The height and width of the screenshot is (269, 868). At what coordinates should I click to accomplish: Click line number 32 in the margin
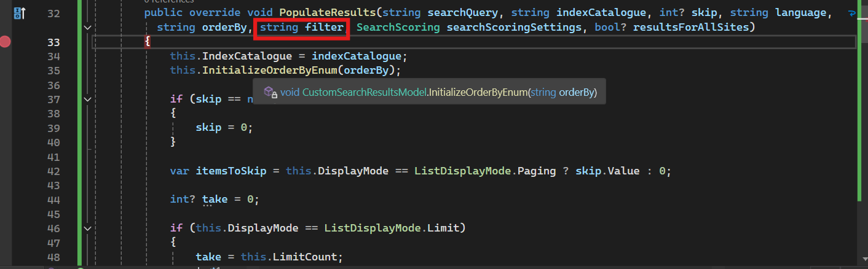[53, 13]
